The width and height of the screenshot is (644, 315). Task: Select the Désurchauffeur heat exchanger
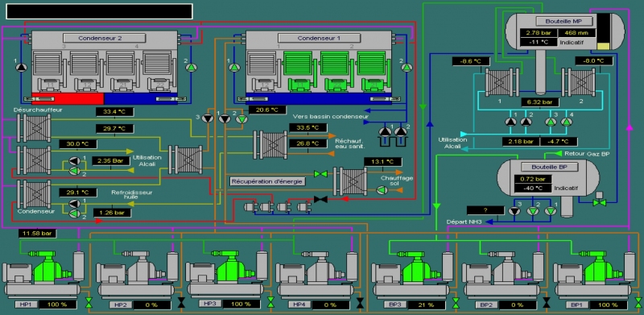[x=34, y=128]
